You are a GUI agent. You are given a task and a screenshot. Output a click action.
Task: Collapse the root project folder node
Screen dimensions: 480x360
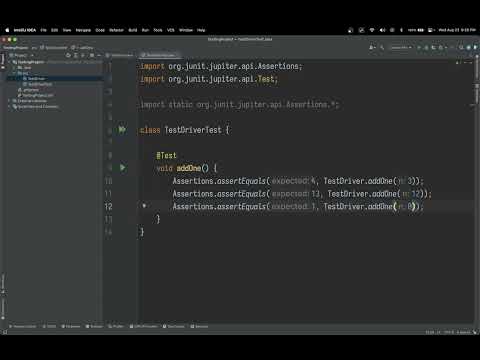pos(9,62)
